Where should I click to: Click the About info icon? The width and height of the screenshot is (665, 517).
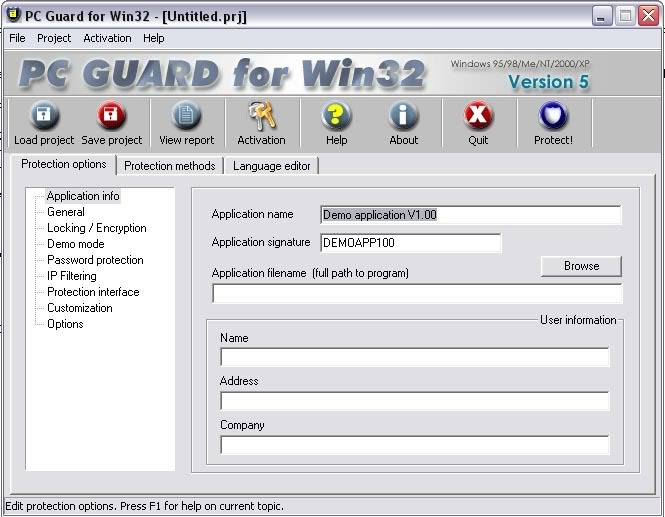pyautogui.click(x=403, y=115)
